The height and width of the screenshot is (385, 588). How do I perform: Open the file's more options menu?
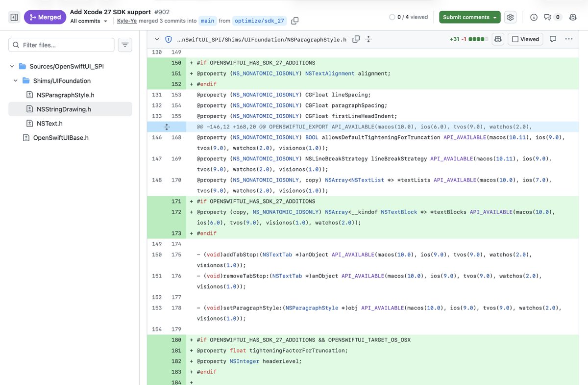point(569,39)
